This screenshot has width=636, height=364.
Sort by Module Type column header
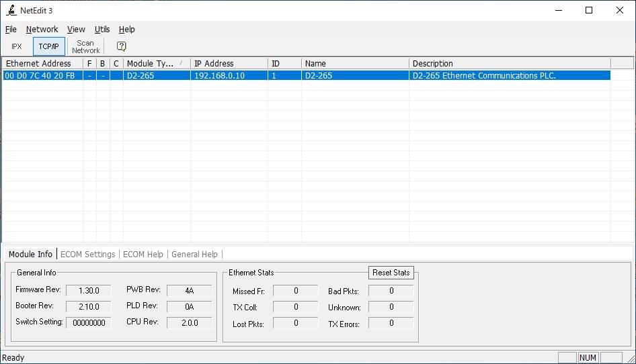click(157, 64)
